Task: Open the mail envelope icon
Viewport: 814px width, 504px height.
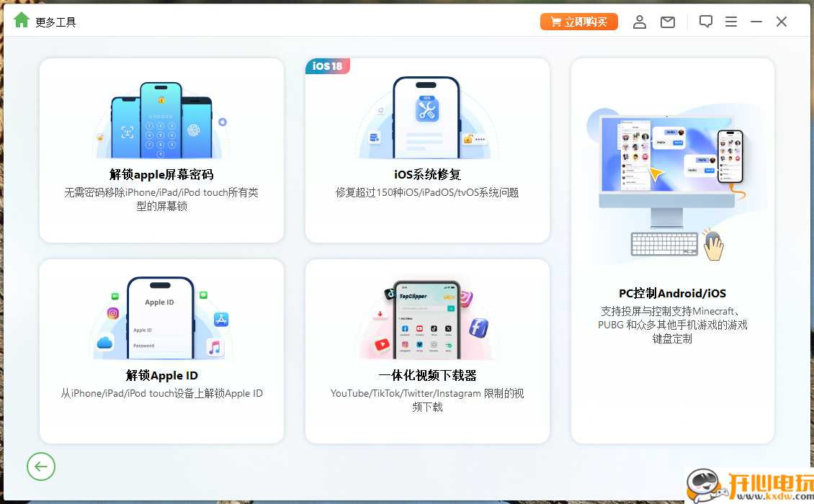Action: pyautogui.click(x=667, y=21)
